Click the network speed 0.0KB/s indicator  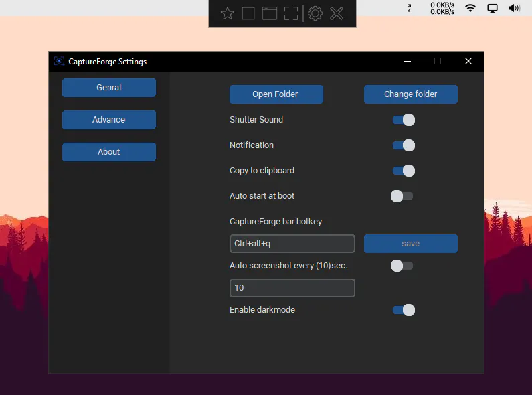tap(442, 9)
